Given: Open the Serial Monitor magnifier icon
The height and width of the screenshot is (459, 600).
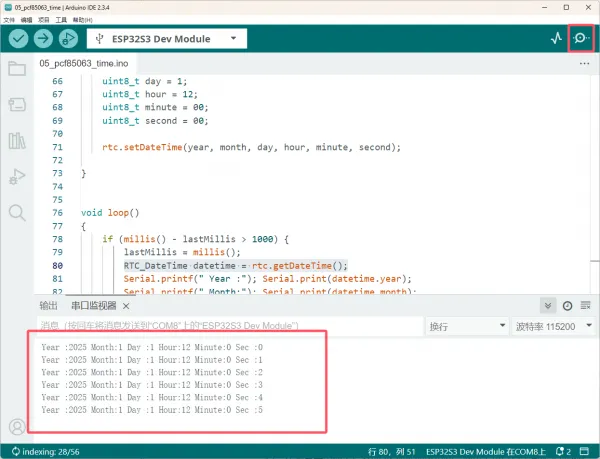Looking at the screenshot, I should (x=580, y=38).
